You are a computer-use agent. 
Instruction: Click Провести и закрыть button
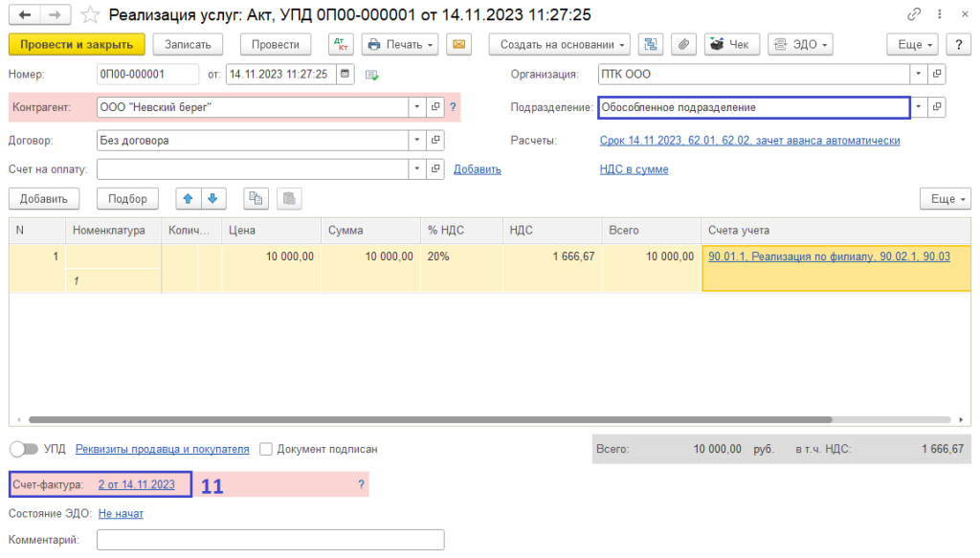tap(77, 45)
